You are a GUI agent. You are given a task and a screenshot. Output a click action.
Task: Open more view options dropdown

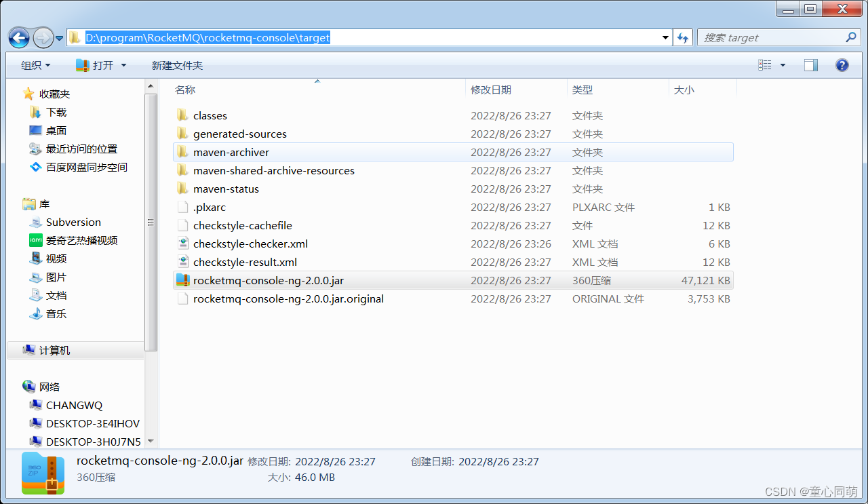point(783,65)
